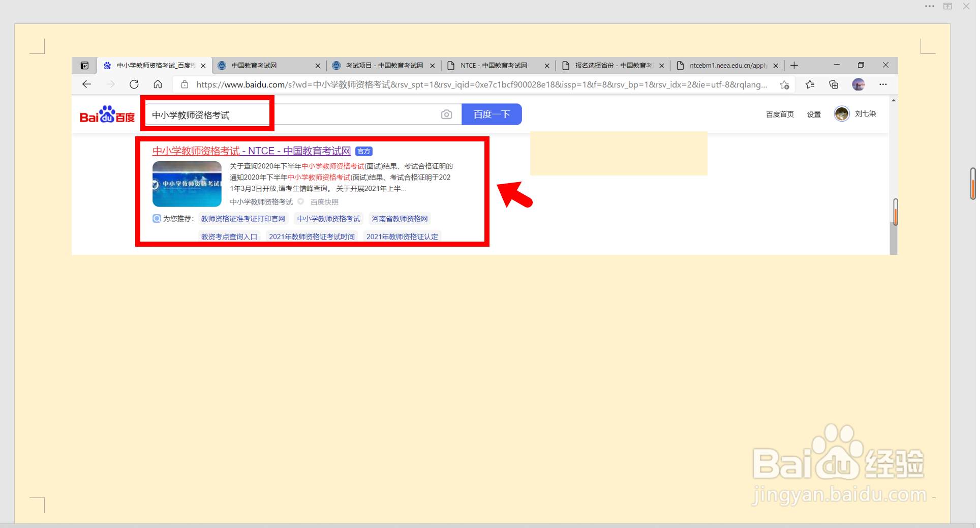
Task: Click the browser back arrow
Action: pyautogui.click(x=86, y=84)
